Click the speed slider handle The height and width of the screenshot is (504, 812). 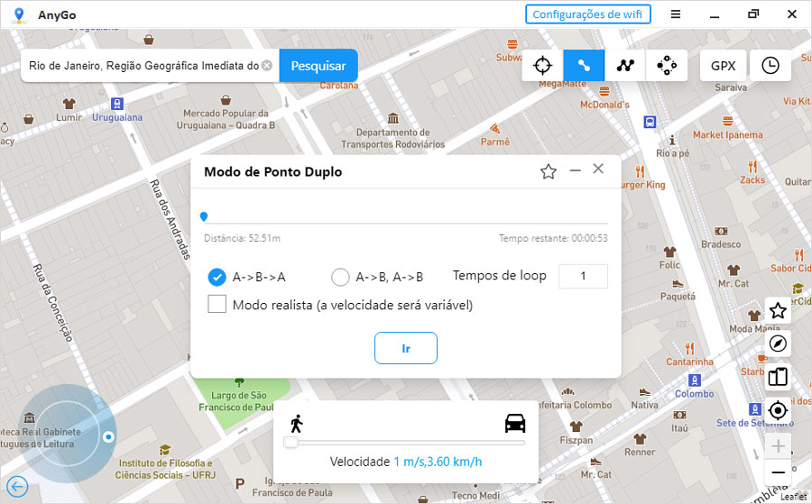click(291, 443)
